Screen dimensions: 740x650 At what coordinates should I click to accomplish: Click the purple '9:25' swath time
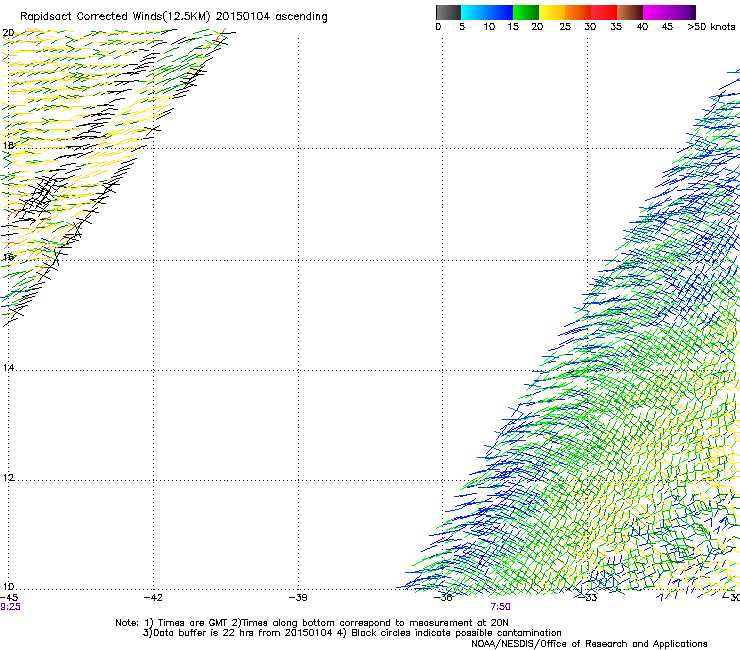click(x=10, y=607)
